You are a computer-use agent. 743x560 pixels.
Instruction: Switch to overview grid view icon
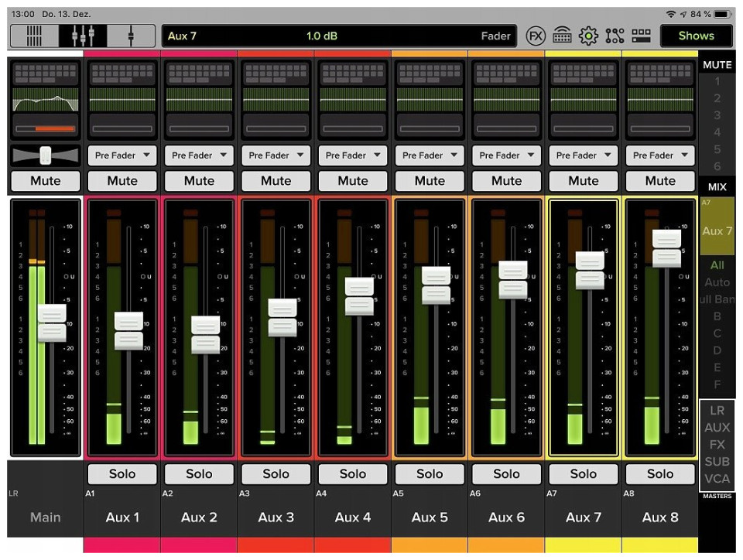(x=35, y=36)
